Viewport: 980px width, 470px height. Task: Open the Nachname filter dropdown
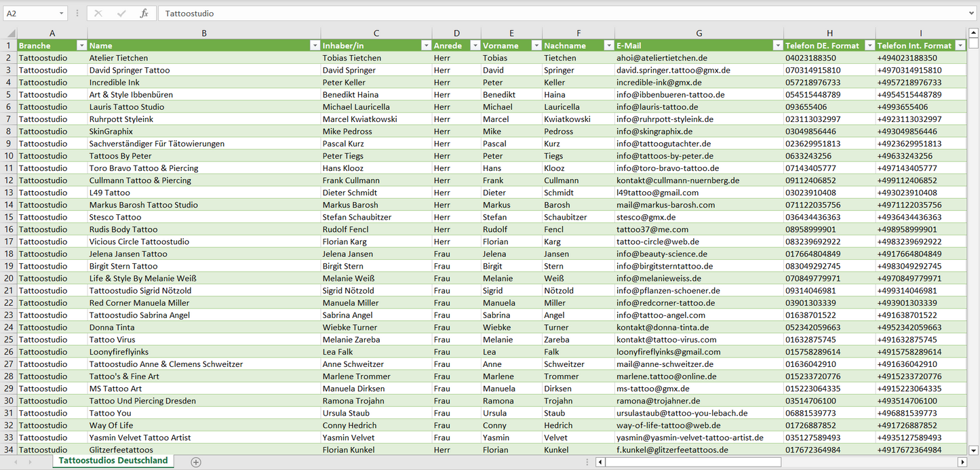coord(608,45)
